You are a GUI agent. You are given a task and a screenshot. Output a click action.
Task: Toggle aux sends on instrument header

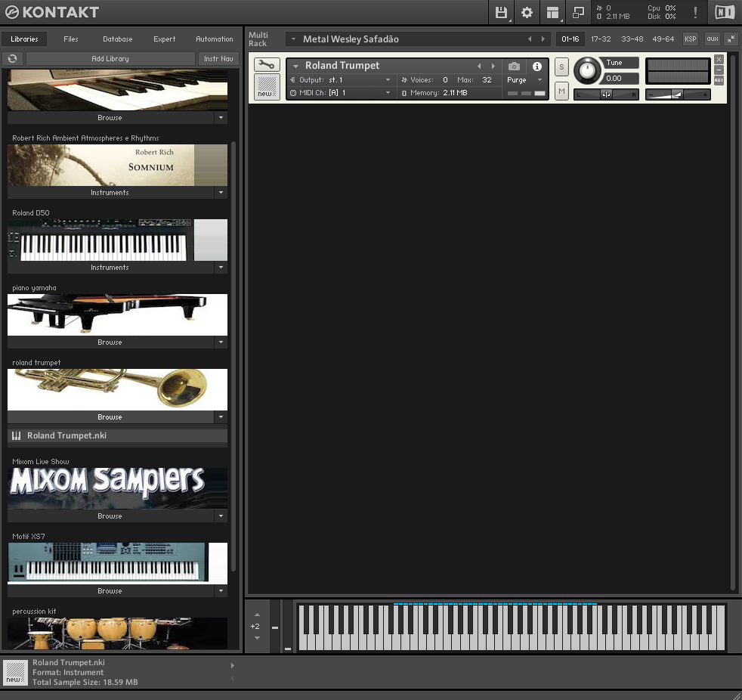(719, 80)
